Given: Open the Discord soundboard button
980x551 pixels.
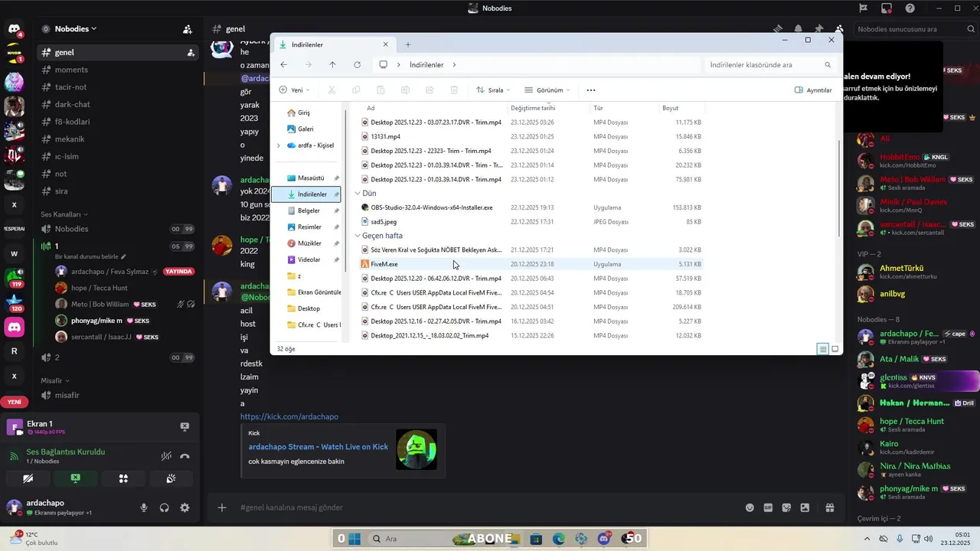Looking at the screenshot, I should (x=171, y=478).
